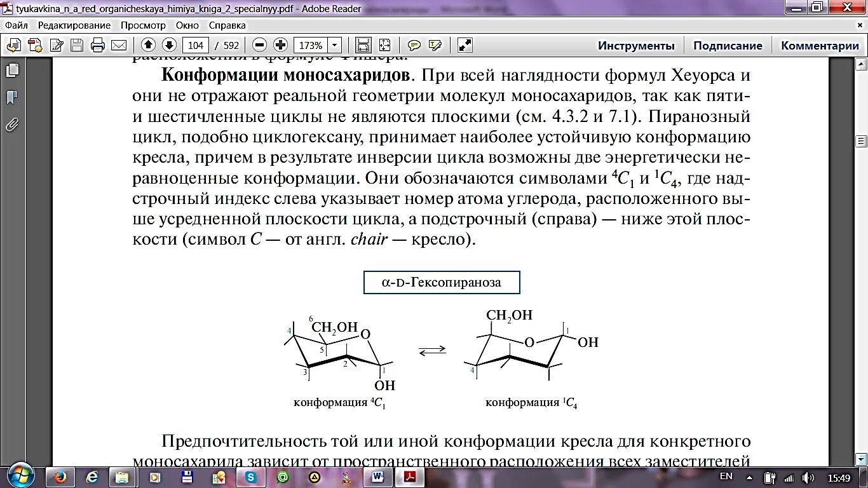
Task: Switch to read mode expand icon
Action: (x=465, y=45)
